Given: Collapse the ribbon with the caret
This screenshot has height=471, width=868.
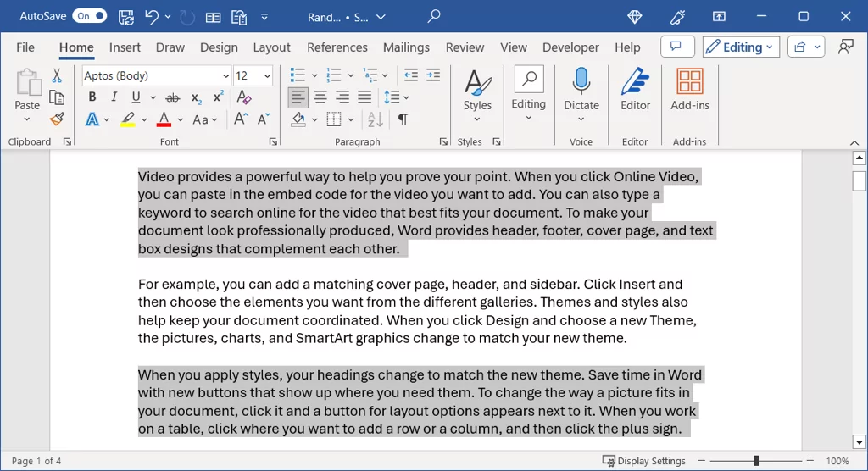Looking at the screenshot, I should 854,143.
